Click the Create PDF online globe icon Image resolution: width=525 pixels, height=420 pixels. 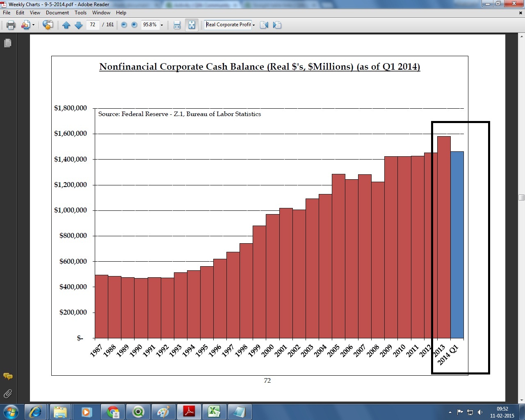point(48,25)
